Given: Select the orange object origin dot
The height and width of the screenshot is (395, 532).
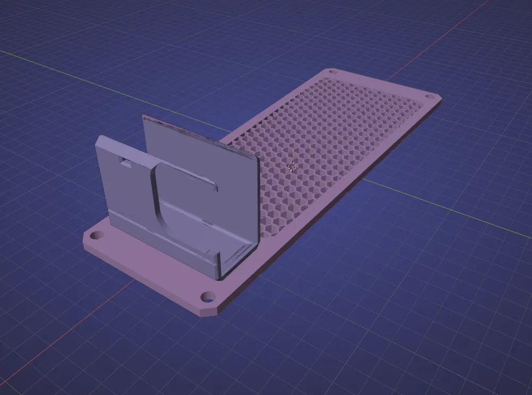Looking at the screenshot, I should tap(293, 154).
